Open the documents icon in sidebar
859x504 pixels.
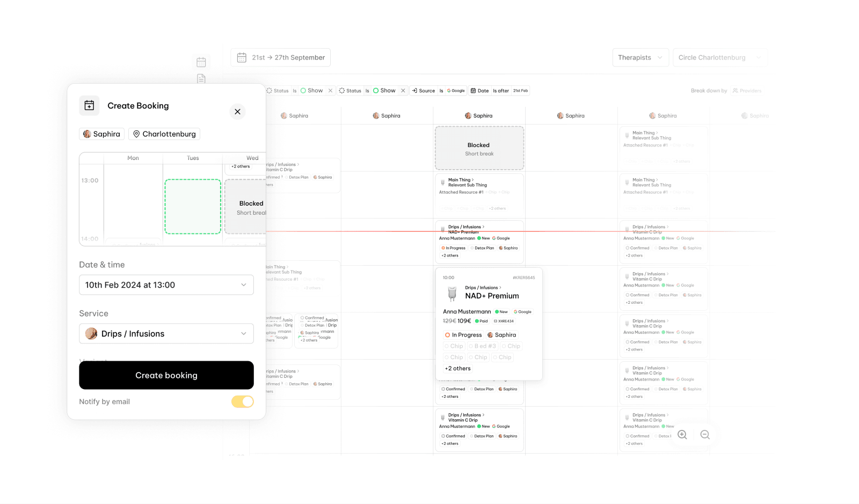[x=201, y=79]
